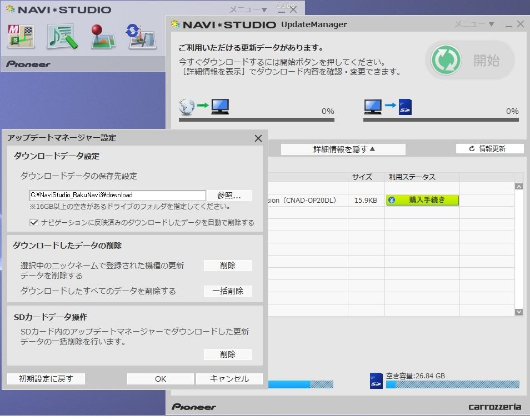530x420 pixels.
Task: Click 削除 for selected nickname model data
Action: (227, 266)
